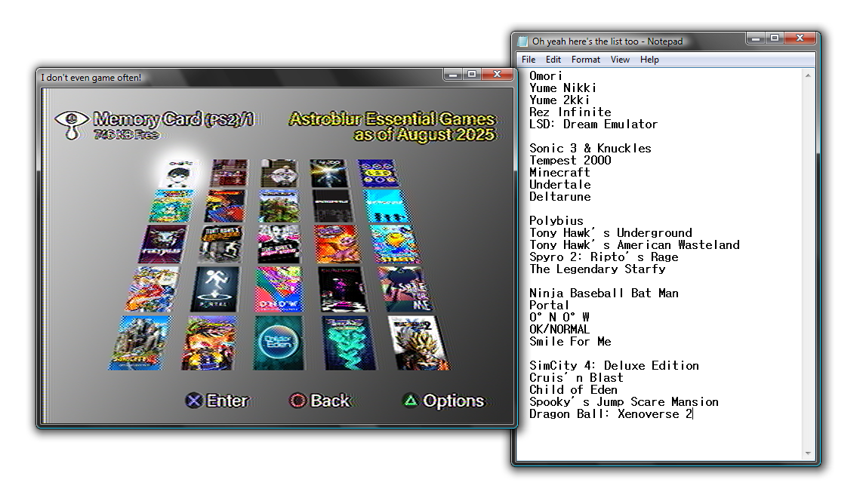Choose the Child of Eden save icon

(279, 343)
